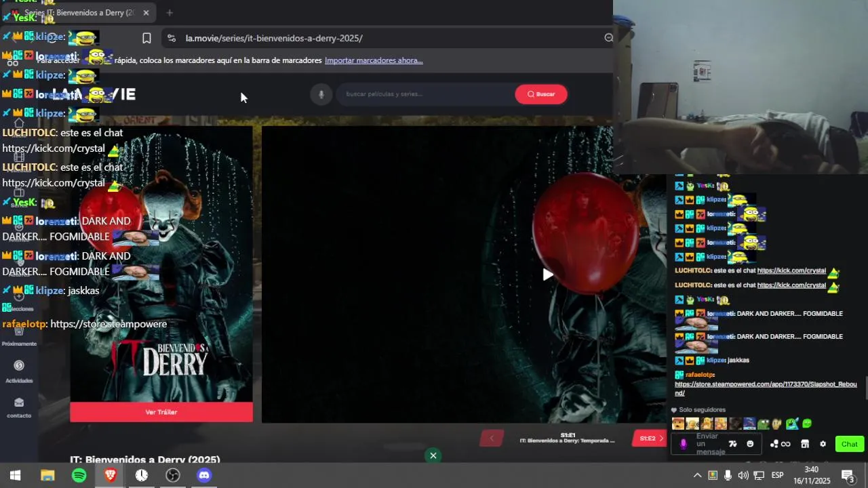Screen dimensions: 868x488
Task: Select the Series IT: Bienvenidos a Derry tab
Action: 79,12
